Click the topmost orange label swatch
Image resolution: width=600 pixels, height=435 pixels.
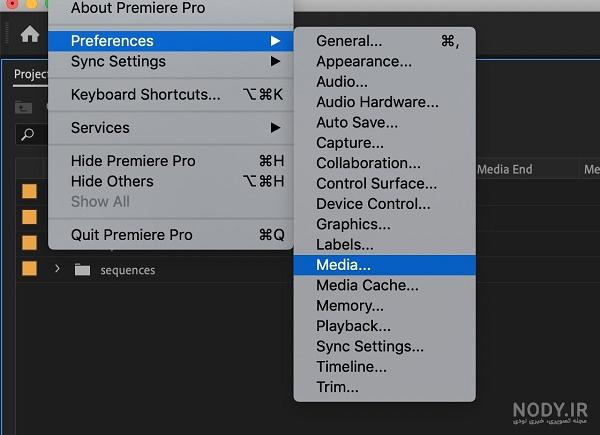pos(29,191)
